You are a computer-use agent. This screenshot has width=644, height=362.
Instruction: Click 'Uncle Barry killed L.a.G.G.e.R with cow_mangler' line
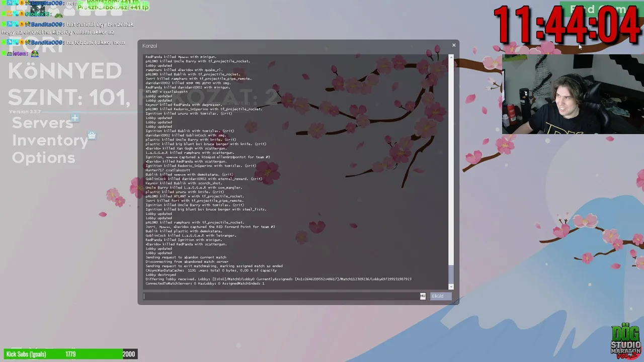point(194,188)
